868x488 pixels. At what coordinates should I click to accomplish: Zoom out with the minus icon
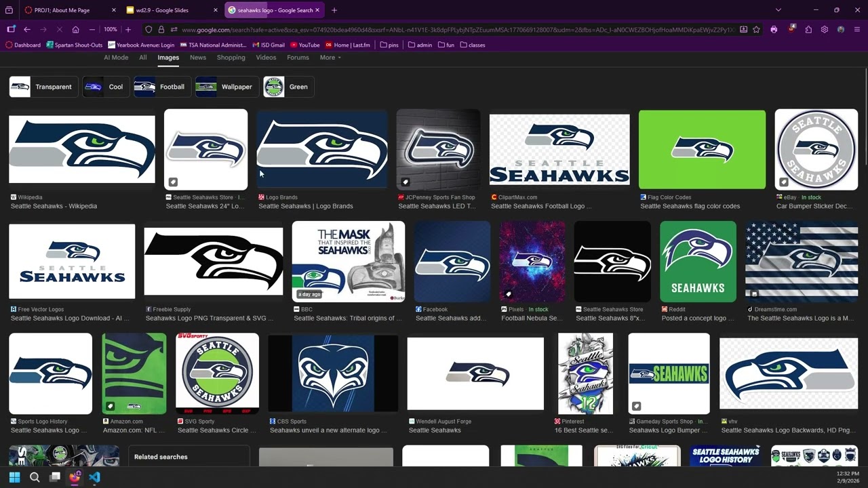coord(92,30)
